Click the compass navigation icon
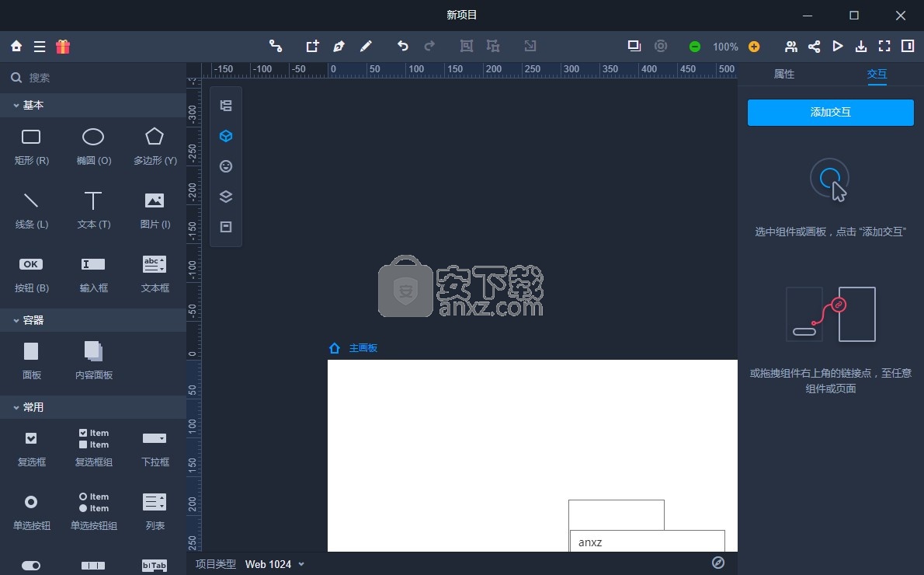 (x=717, y=563)
